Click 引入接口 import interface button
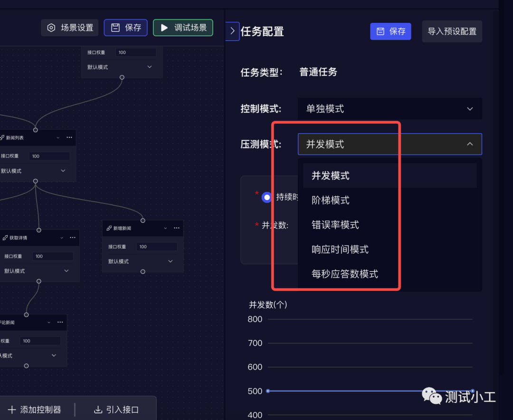The image size is (513, 420). [116, 410]
